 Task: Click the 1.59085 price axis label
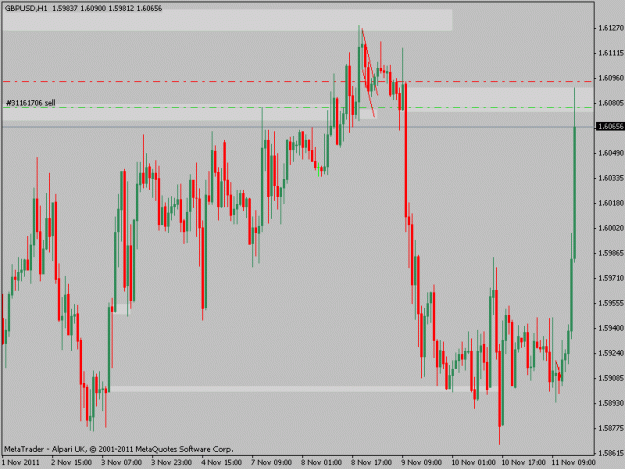tap(610, 378)
